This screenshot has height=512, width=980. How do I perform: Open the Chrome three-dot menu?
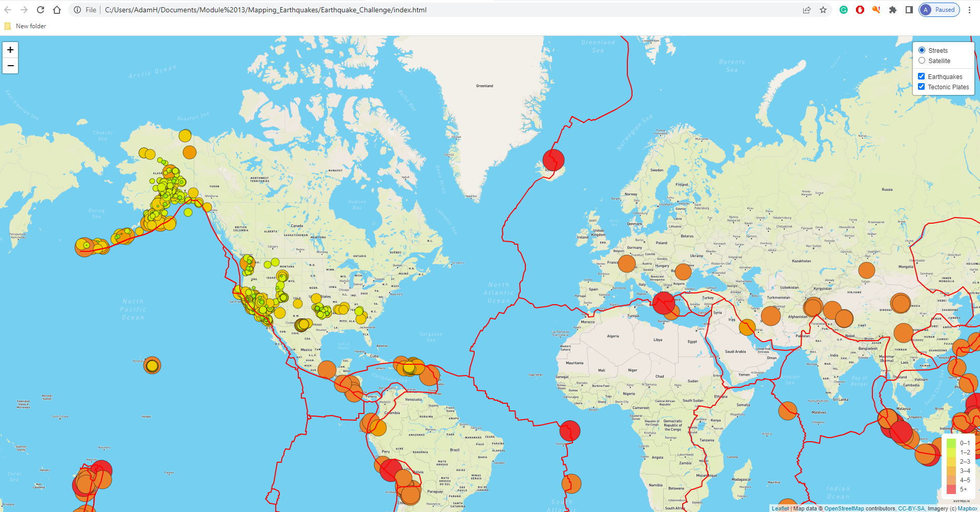(969, 10)
